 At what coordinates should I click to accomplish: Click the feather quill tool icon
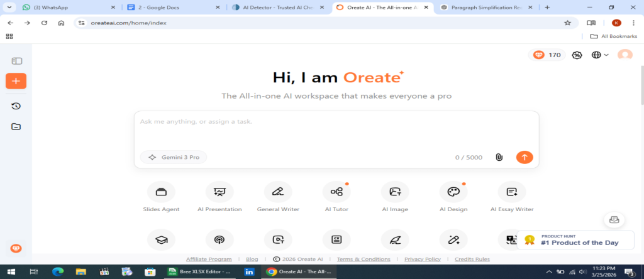tap(395, 240)
